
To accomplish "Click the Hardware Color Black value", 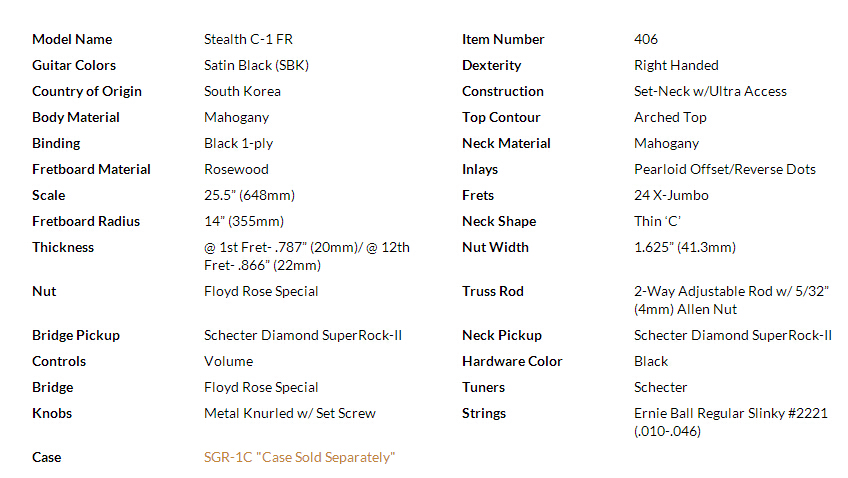I will (x=651, y=361).
